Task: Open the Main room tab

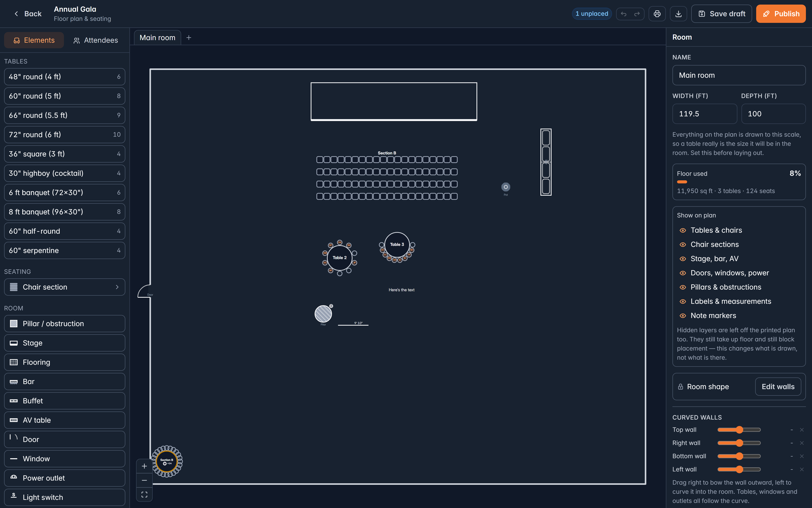Action: click(157, 38)
